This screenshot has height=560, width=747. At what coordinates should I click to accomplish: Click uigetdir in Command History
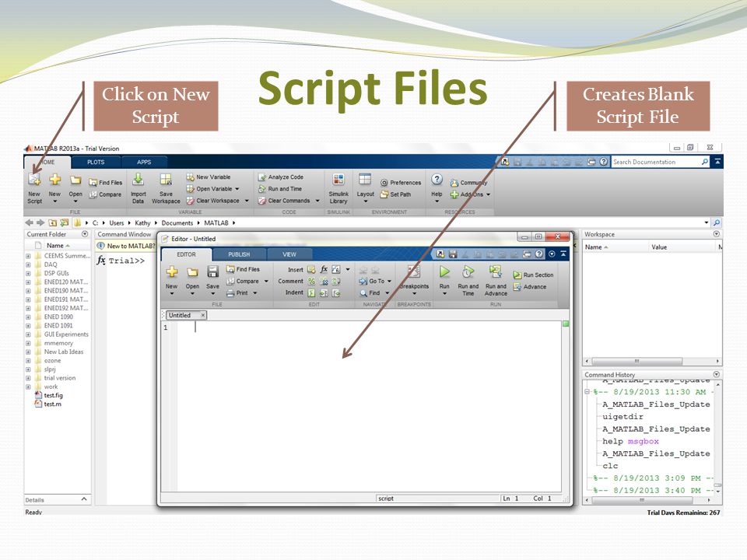pyautogui.click(x=622, y=417)
